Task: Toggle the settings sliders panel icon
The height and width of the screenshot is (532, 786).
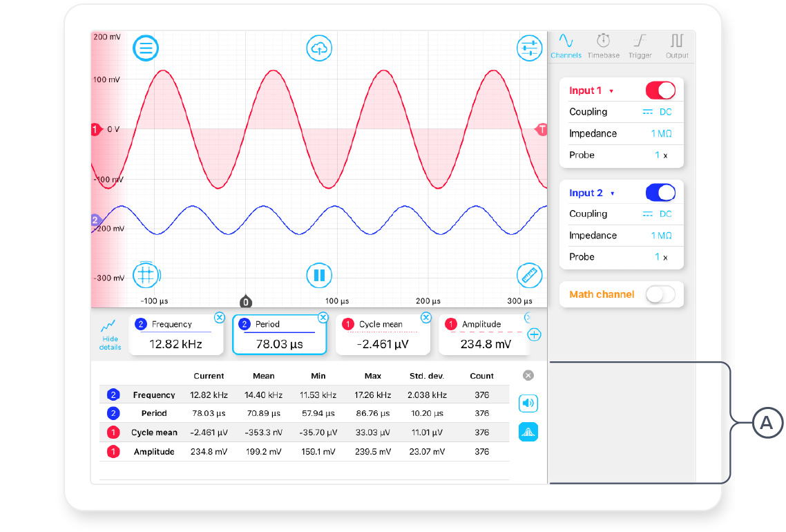Action: pos(530,48)
